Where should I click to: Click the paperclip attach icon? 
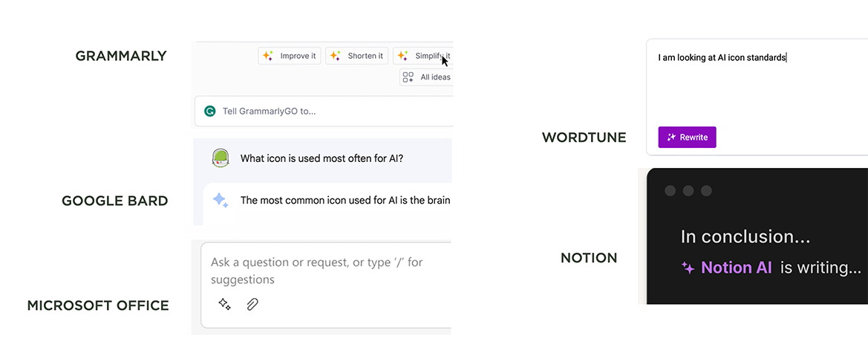click(x=252, y=304)
